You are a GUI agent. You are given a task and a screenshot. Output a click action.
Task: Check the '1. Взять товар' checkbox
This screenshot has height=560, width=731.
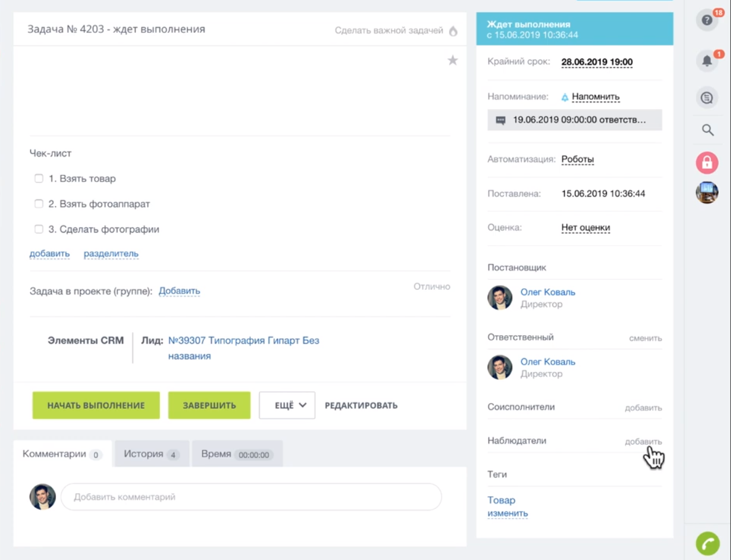39,178
